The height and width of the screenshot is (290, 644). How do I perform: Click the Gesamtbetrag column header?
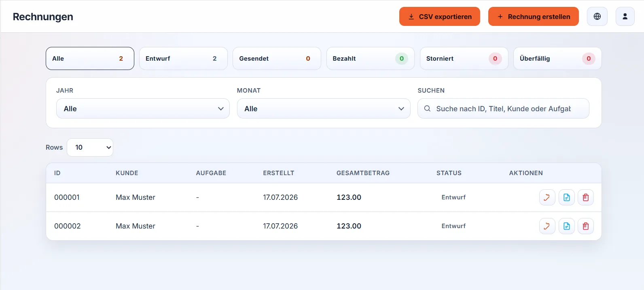[363, 173]
